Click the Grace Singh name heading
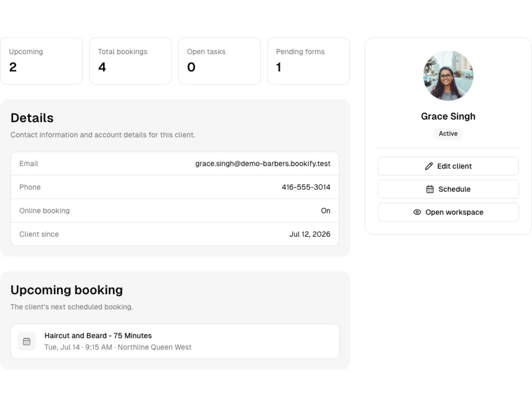Viewport: 532px width, 407px height. click(448, 116)
